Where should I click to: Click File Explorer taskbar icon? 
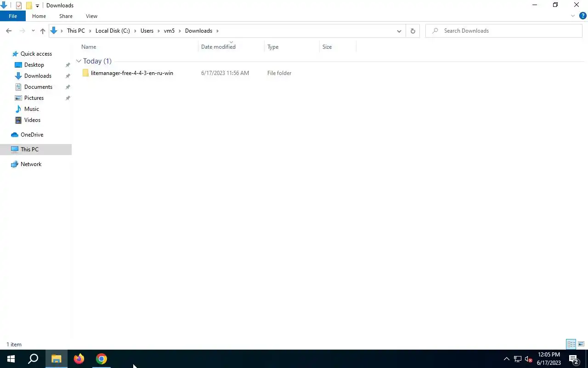pyautogui.click(x=56, y=359)
